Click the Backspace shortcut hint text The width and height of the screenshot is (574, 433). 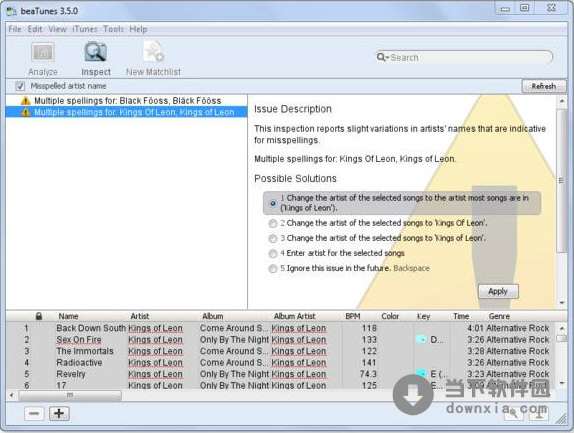[411, 268]
